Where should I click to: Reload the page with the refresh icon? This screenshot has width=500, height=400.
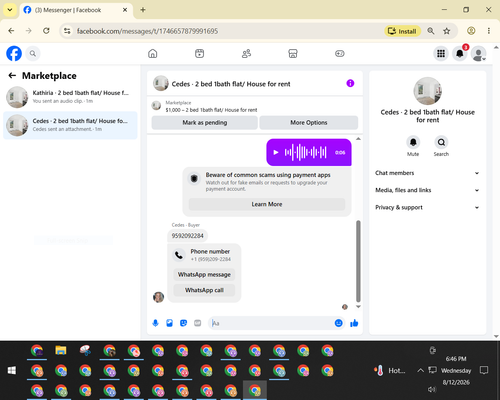(x=46, y=31)
